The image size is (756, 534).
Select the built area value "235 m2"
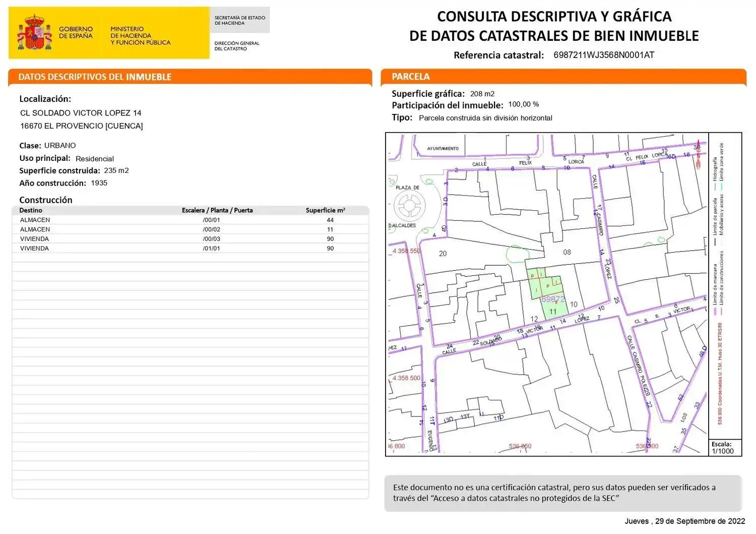116,171
